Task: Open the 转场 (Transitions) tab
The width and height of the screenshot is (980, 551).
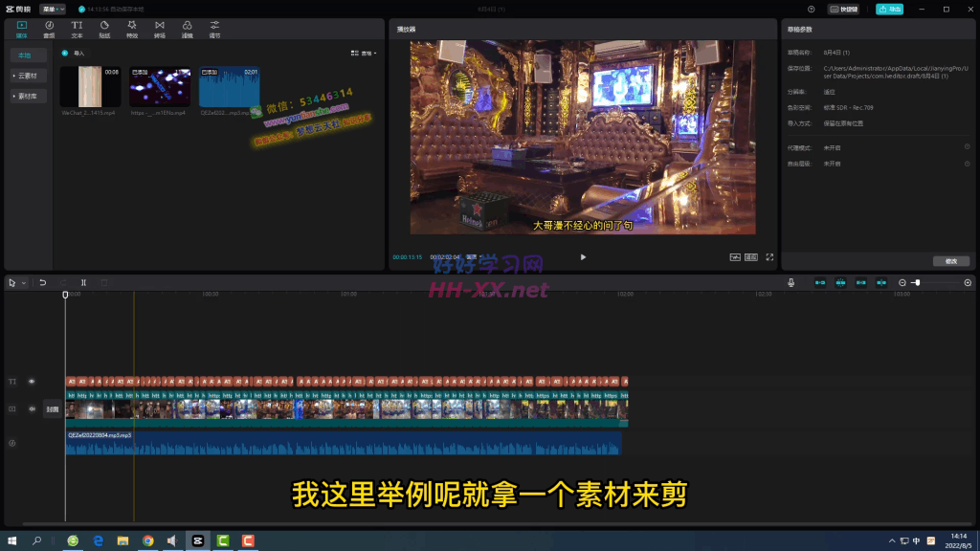Action: (x=160, y=29)
